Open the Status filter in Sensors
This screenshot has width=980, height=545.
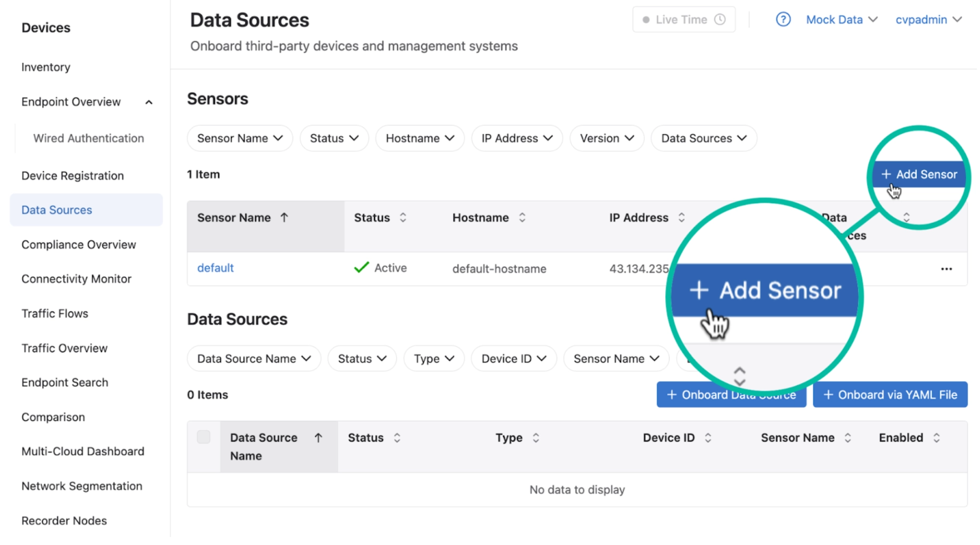pyautogui.click(x=334, y=138)
